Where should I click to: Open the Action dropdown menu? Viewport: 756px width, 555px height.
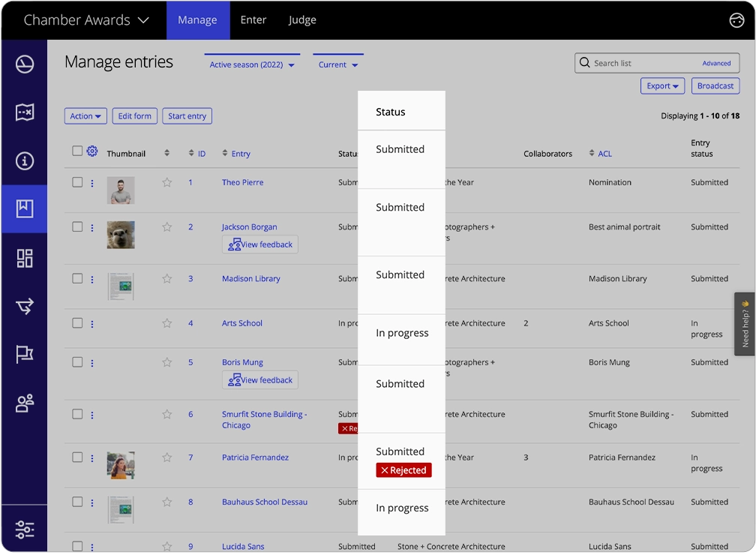pyautogui.click(x=85, y=115)
